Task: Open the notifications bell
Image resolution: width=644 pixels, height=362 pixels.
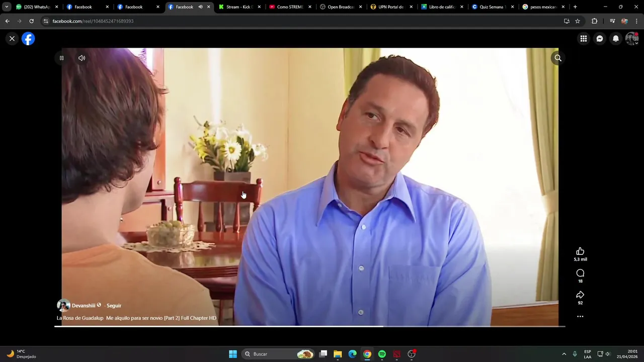Action: click(615, 38)
